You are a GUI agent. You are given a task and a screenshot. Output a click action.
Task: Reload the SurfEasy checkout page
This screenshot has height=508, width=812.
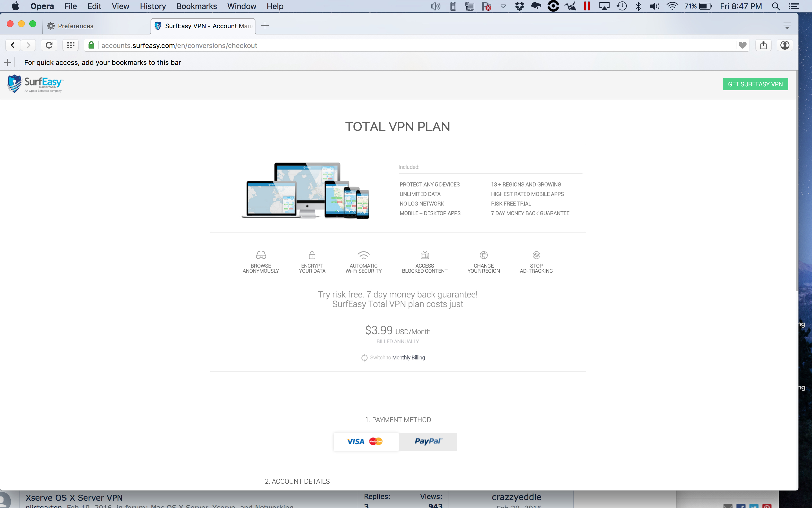tap(49, 45)
